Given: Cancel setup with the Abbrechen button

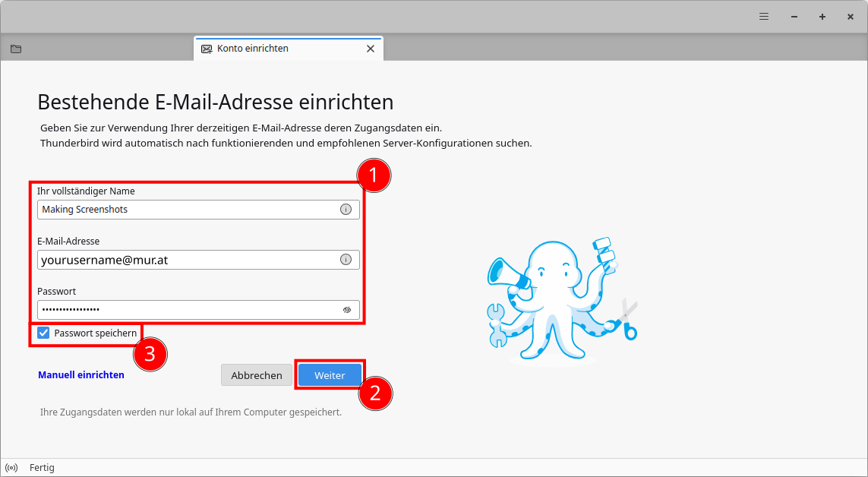Looking at the screenshot, I should (x=257, y=375).
